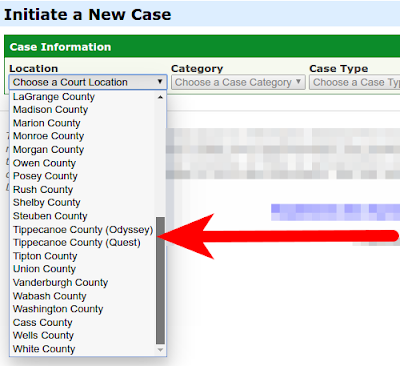The height and width of the screenshot is (366, 400).
Task: Choose Tippecanoe County (Odyssey)
Action: 83,230
